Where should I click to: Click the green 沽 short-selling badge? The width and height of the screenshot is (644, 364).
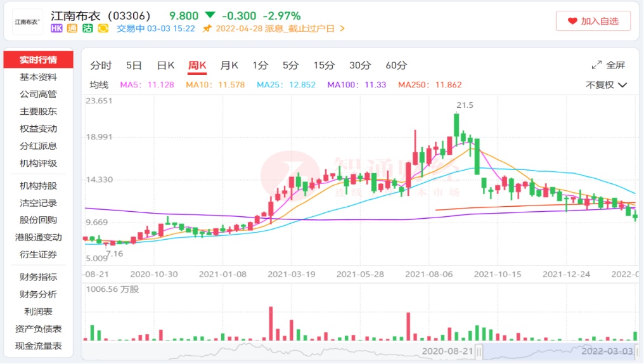tap(87, 29)
